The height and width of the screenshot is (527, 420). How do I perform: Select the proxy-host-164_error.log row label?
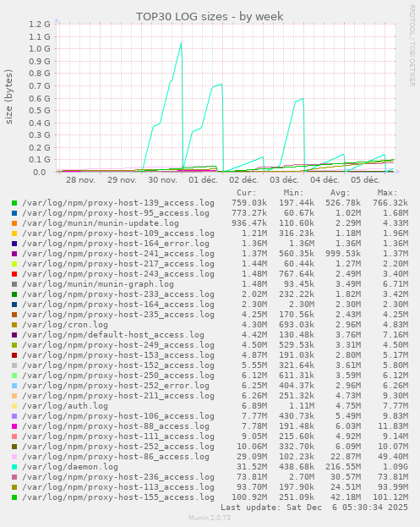coord(116,244)
